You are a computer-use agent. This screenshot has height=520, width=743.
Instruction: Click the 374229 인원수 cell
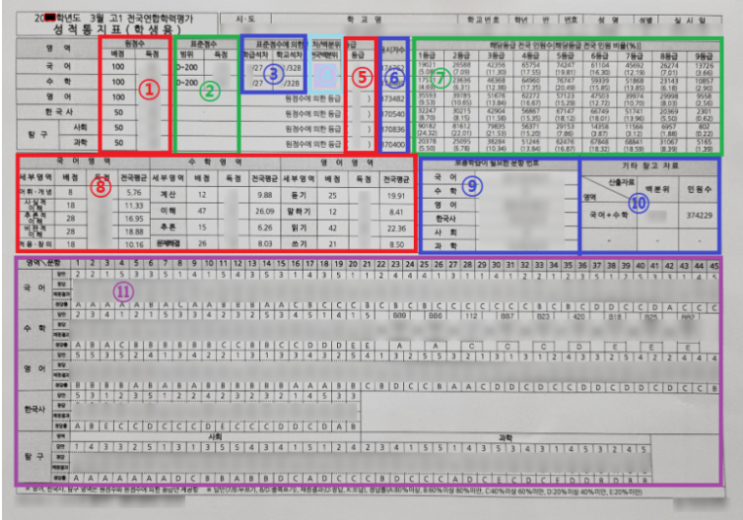tap(699, 216)
